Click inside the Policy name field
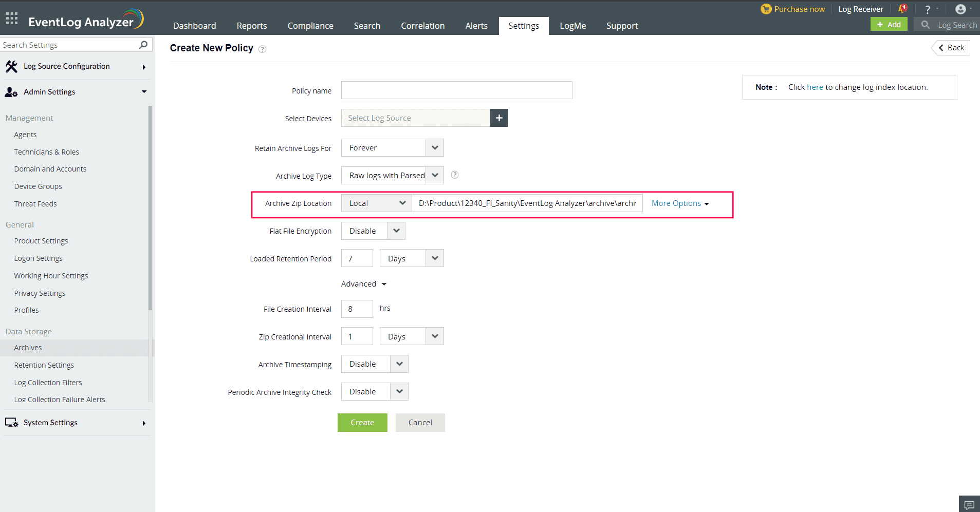The width and height of the screenshot is (980, 512). (456, 90)
